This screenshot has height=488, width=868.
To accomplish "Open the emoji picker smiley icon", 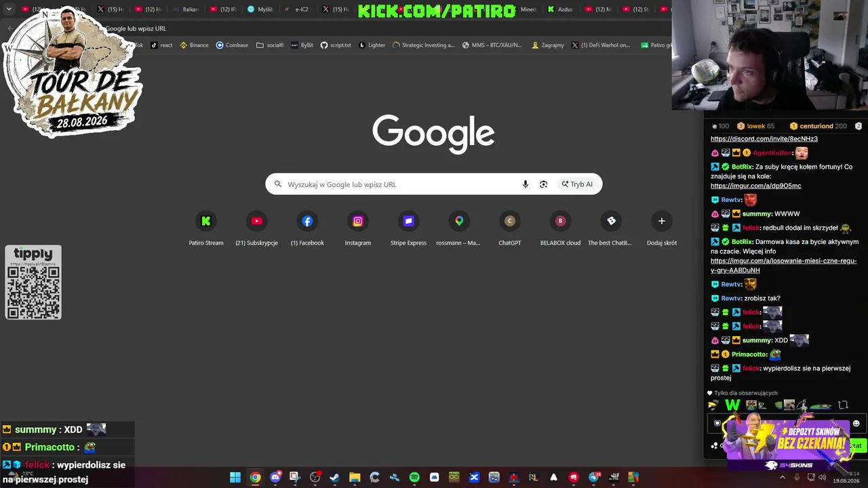I will tap(856, 424).
